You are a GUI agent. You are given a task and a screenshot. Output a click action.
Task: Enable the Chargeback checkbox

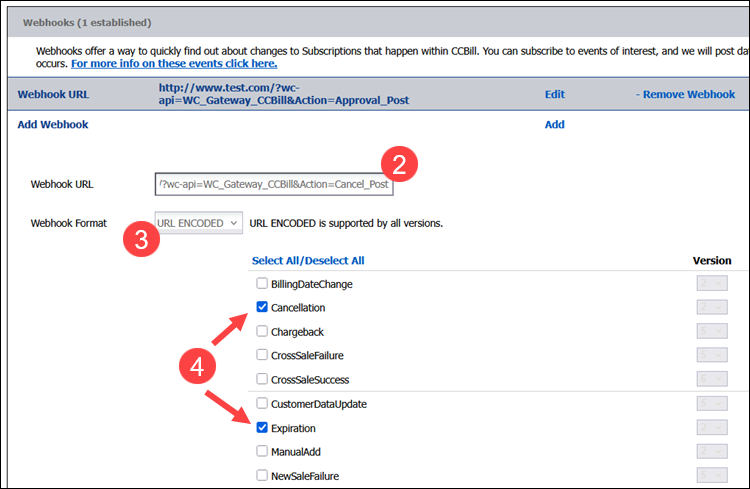[x=262, y=331]
